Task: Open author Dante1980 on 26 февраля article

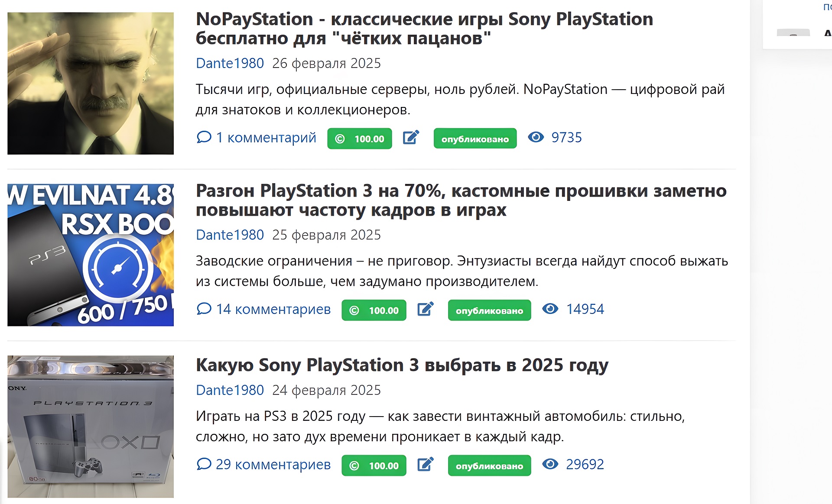Action: pyautogui.click(x=230, y=63)
